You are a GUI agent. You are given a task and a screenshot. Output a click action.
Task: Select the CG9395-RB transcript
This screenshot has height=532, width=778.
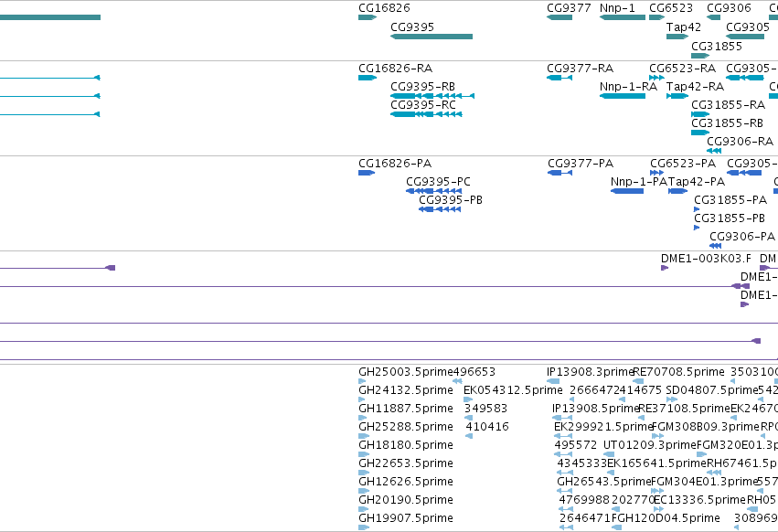click(432, 96)
